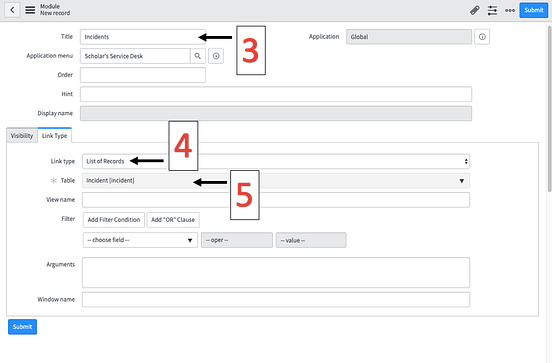
Task: Click Add Filter Condition button
Action: [114, 220]
